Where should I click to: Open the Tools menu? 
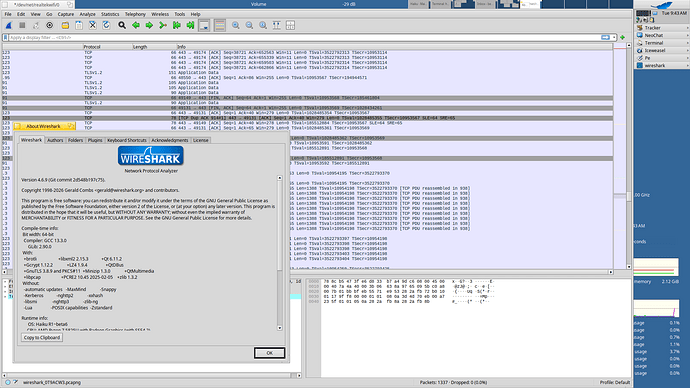[180, 14]
